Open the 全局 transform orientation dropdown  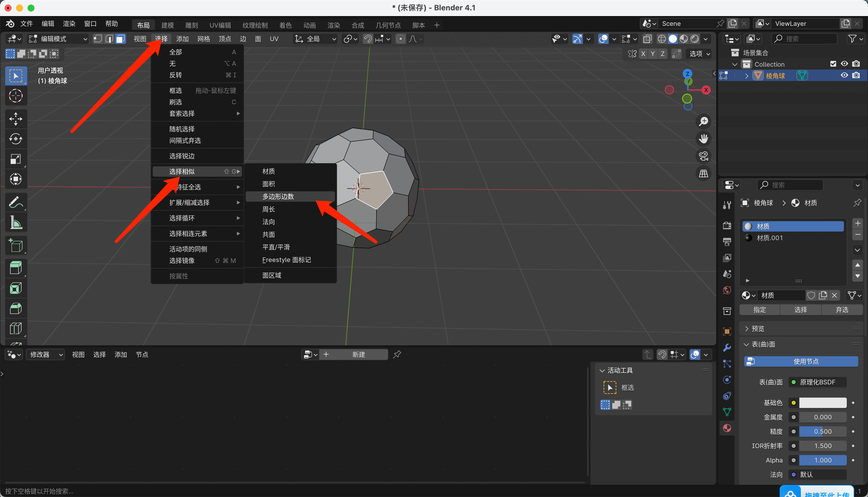coord(316,39)
